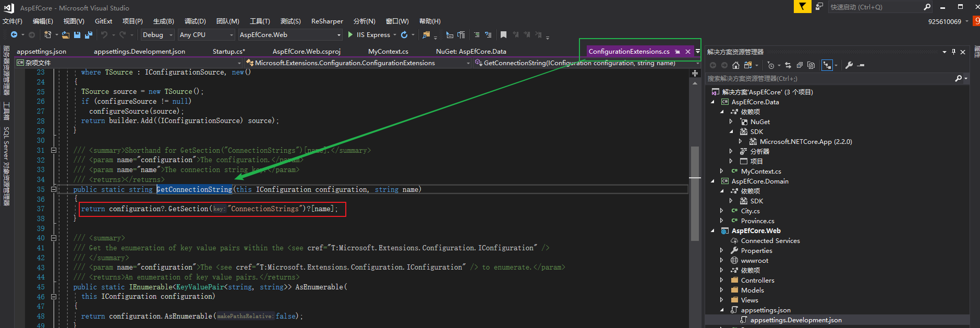980x328 pixels.
Task: Click the Uncomment Selected Lines icon
Action: [x=488, y=35]
